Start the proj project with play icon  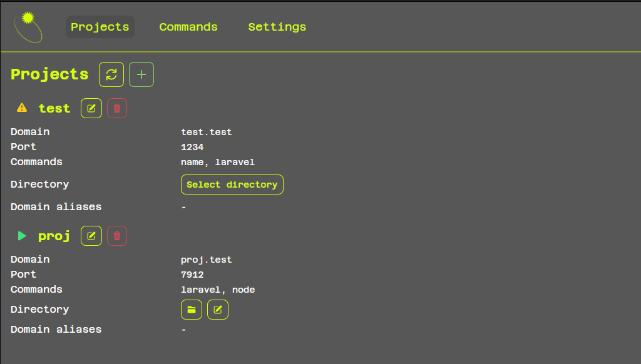coord(22,236)
